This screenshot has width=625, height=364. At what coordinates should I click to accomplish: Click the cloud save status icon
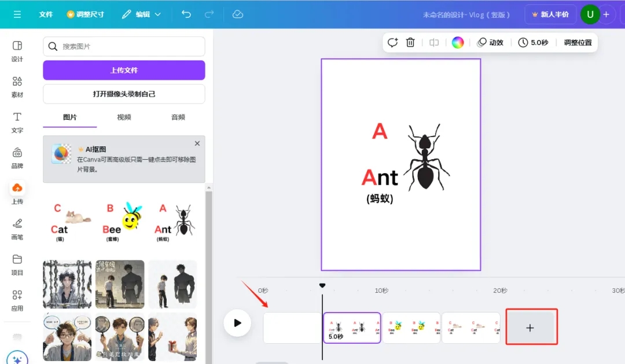(237, 14)
